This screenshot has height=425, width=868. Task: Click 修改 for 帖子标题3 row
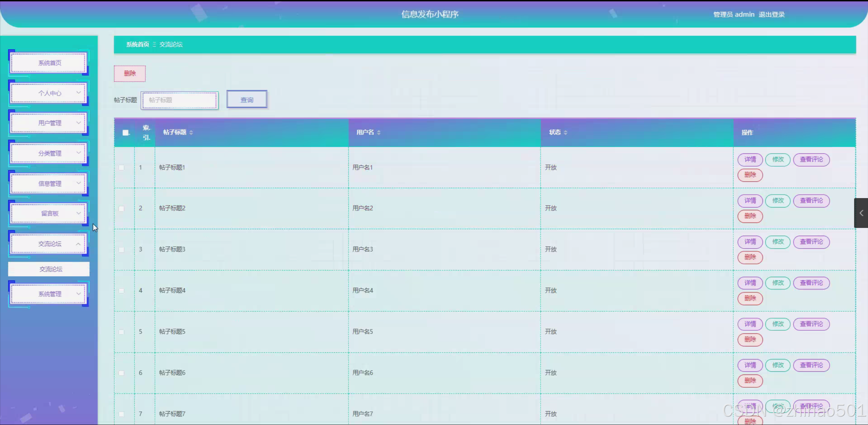pos(778,242)
